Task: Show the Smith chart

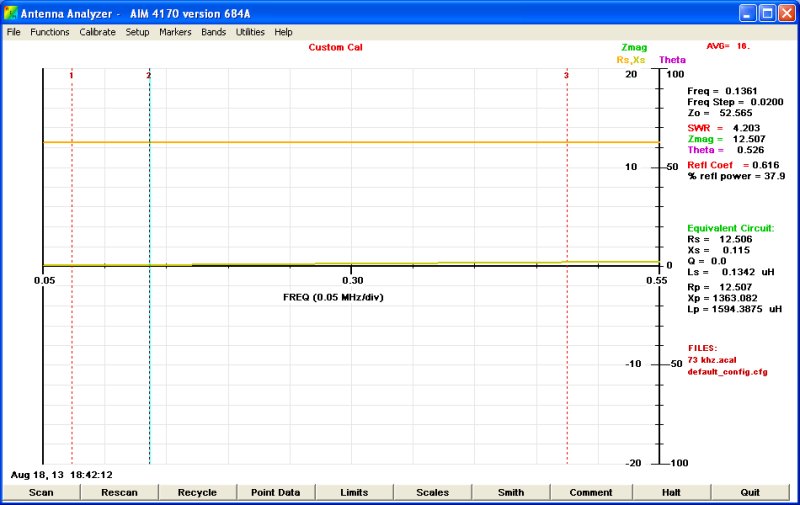Action: (511, 492)
